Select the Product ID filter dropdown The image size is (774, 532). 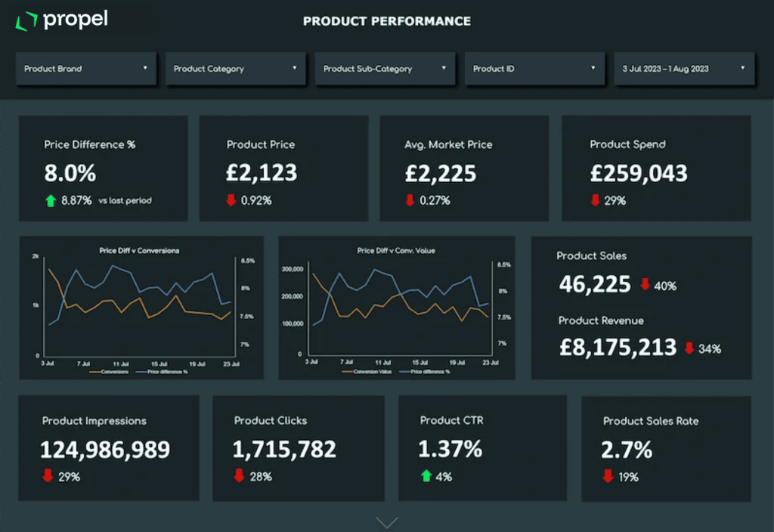tap(534, 69)
